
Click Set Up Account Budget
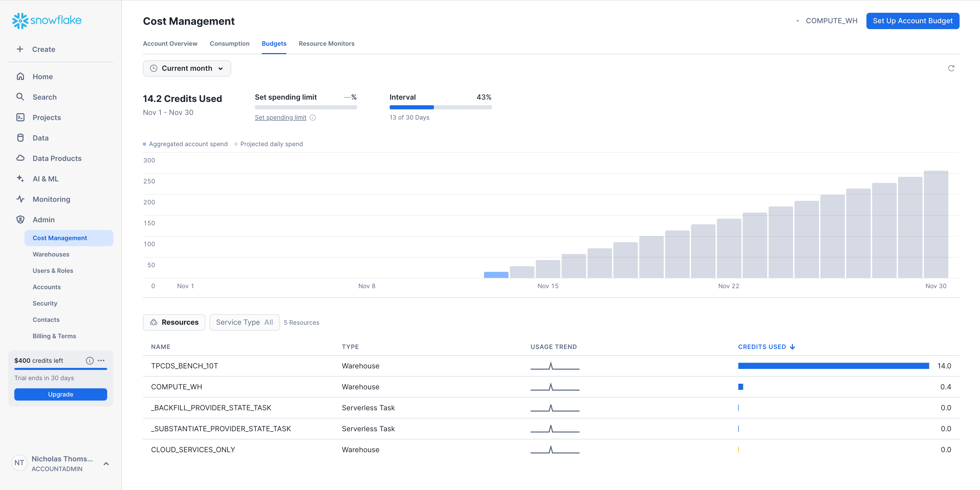(x=913, y=20)
